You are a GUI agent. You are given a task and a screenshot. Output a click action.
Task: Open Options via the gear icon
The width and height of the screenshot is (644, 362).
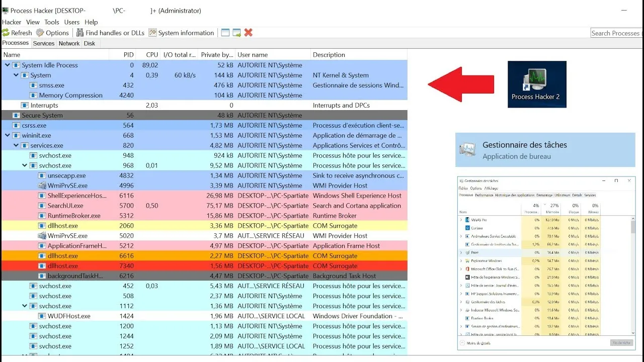click(x=40, y=33)
